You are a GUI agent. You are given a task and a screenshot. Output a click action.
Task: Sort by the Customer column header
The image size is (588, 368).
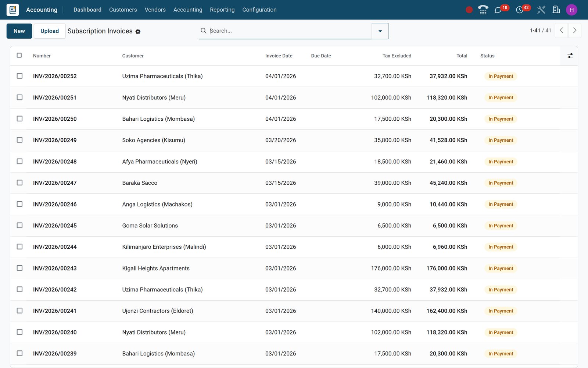point(133,56)
